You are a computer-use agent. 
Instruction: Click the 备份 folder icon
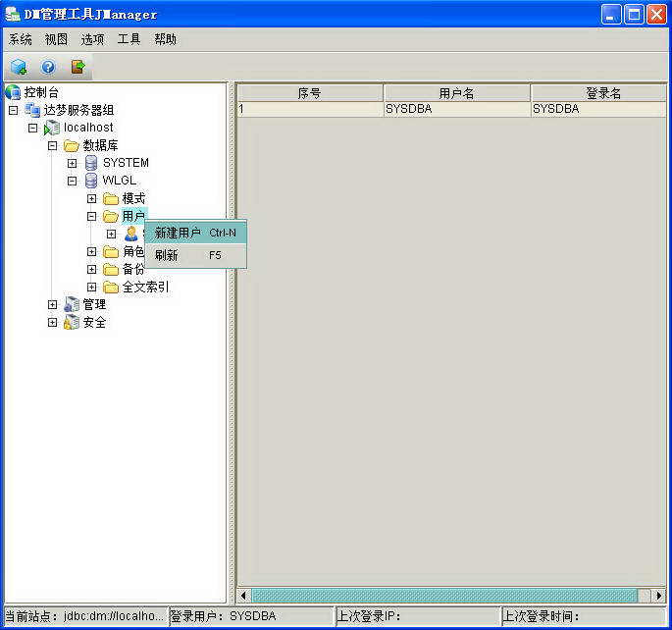111,270
